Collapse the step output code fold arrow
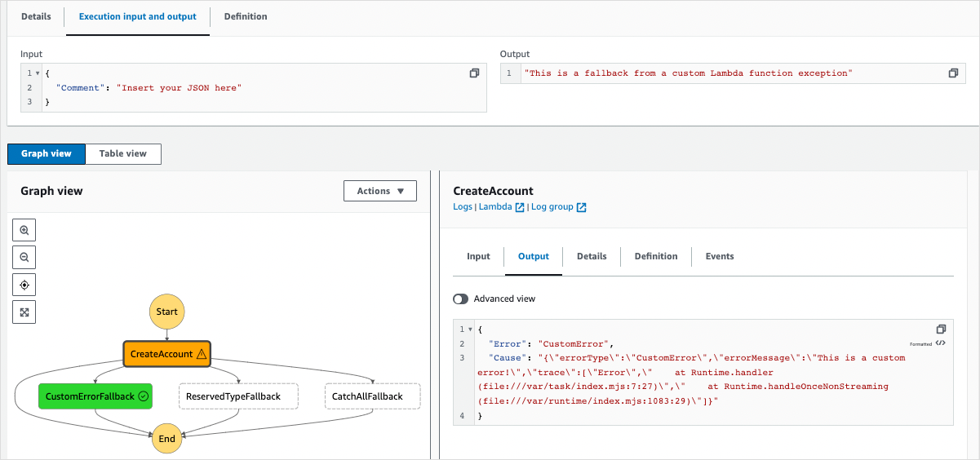The height and width of the screenshot is (460, 980). pos(470,330)
